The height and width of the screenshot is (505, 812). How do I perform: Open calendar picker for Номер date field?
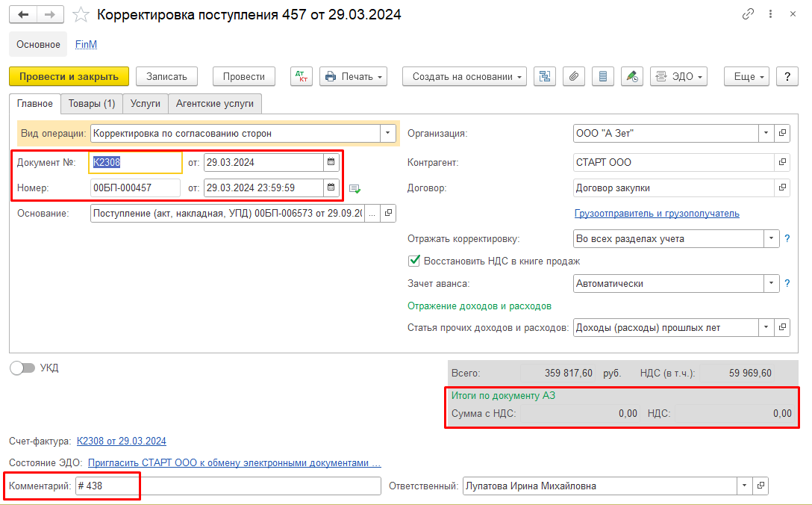[331, 188]
